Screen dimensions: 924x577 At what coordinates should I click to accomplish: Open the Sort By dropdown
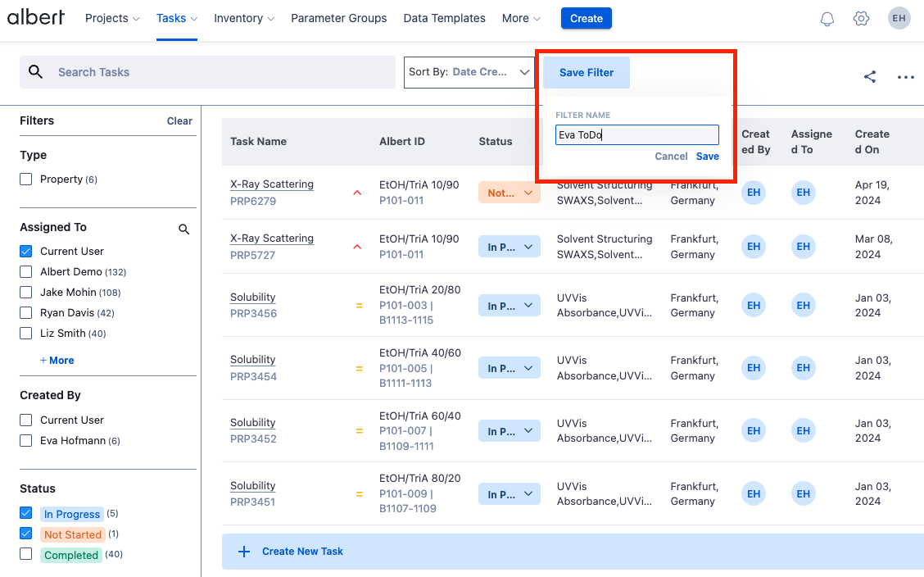pyautogui.click(x=469, y=72)
